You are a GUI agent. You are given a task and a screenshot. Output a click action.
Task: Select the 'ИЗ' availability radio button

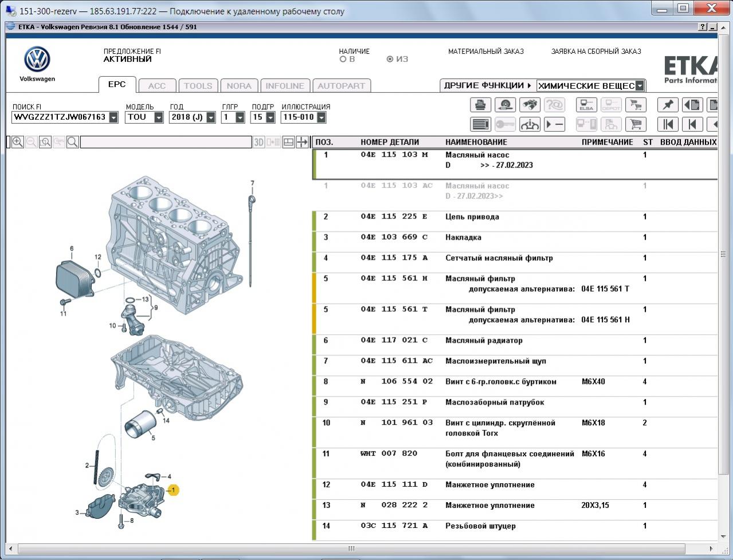tap(390, 59)
